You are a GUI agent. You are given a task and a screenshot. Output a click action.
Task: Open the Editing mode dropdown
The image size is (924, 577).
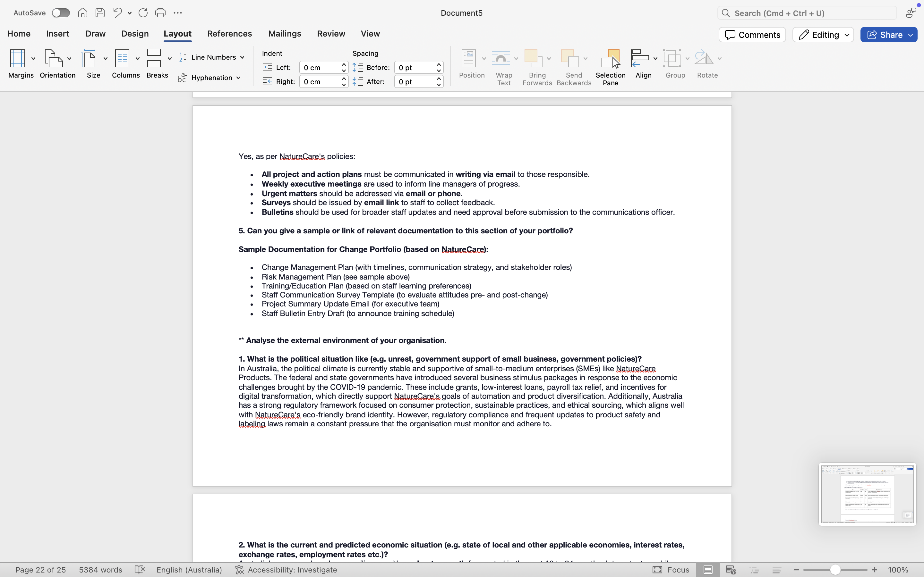pos(823,35)
